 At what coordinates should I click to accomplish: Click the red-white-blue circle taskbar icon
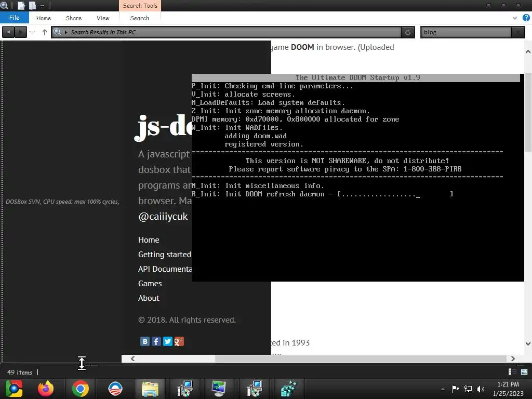(x=115, y=389)
